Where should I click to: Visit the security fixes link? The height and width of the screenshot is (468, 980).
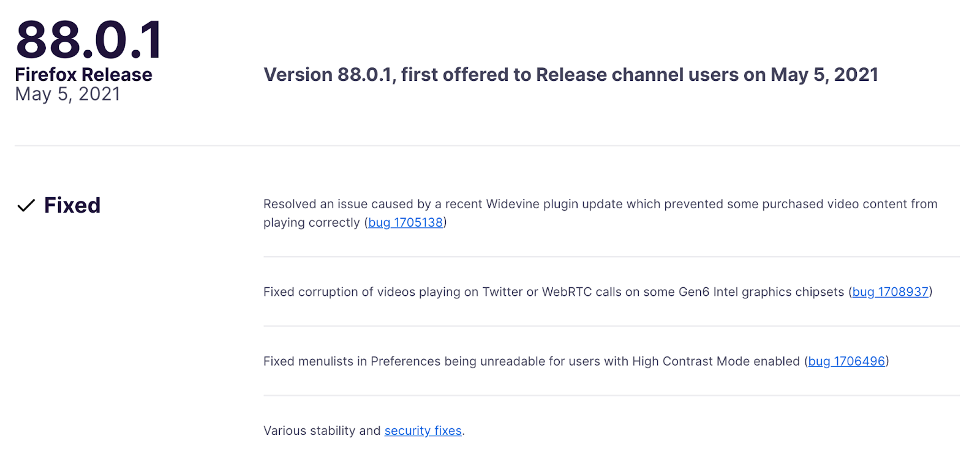[423, 431]
